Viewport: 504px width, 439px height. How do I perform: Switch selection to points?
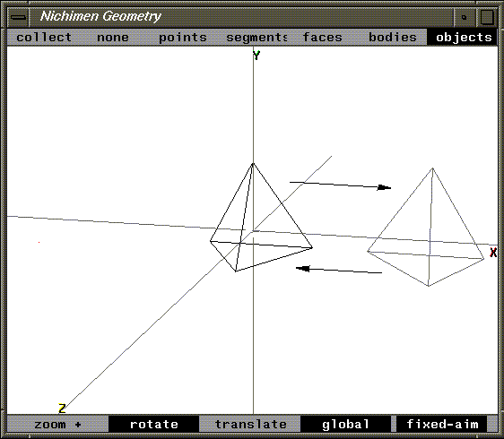(x=183, y=38)
